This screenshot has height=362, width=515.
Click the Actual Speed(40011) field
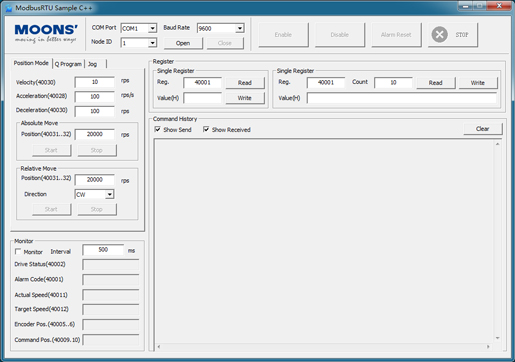[x=111, y=295]
